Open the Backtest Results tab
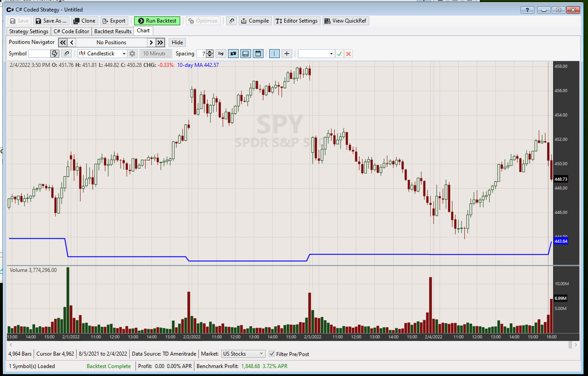 [113, 31]
